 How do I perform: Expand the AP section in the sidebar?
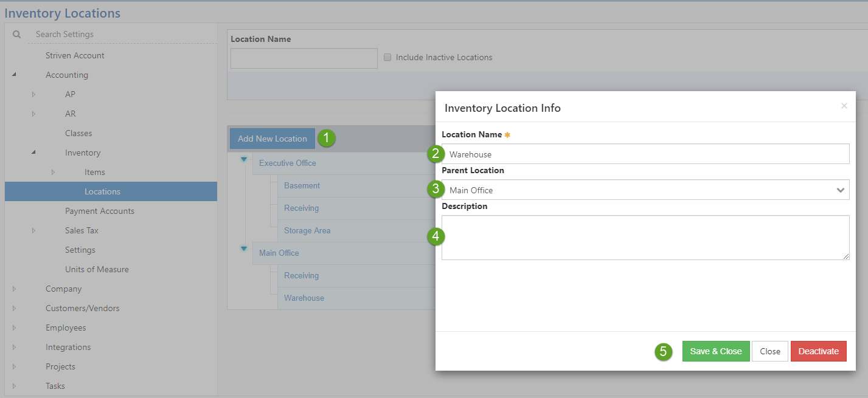[35, 94]
